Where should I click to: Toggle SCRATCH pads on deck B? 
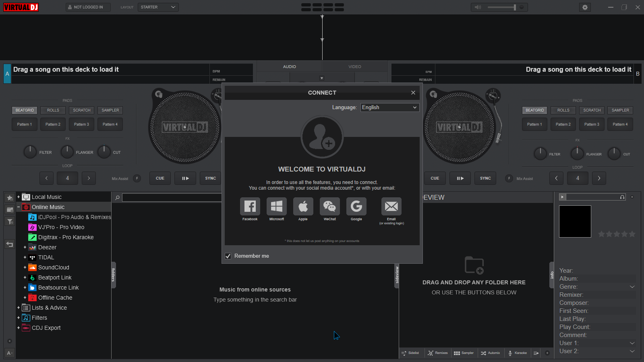click(x=592, y=110)
